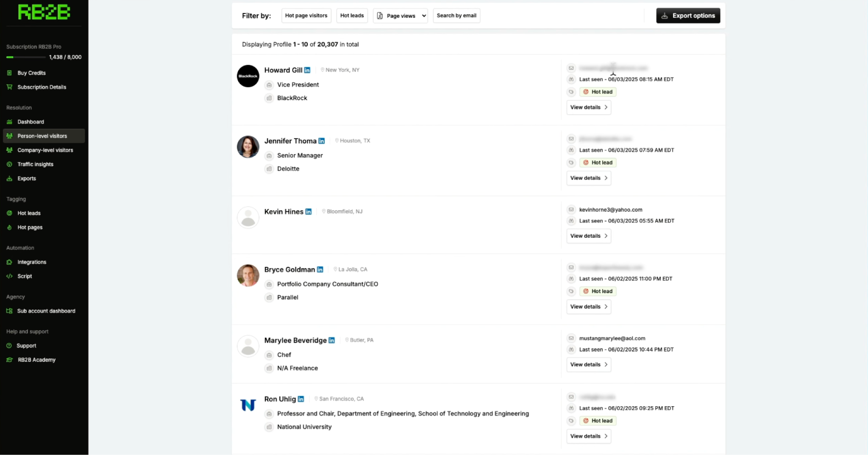Click Ron Uhlig's National University logo
The height and width of the screenshot is (455, 868).
click(x=248, y=405)
